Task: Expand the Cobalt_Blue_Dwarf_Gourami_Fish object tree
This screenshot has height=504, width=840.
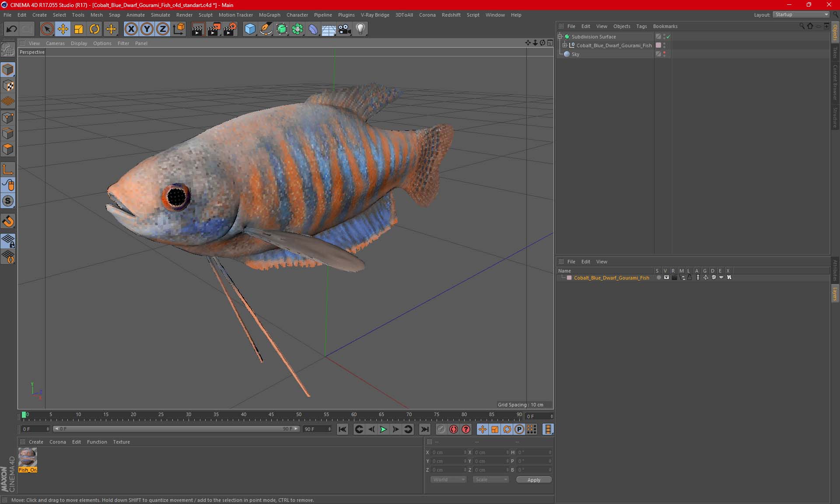Action: click(564, 45)
